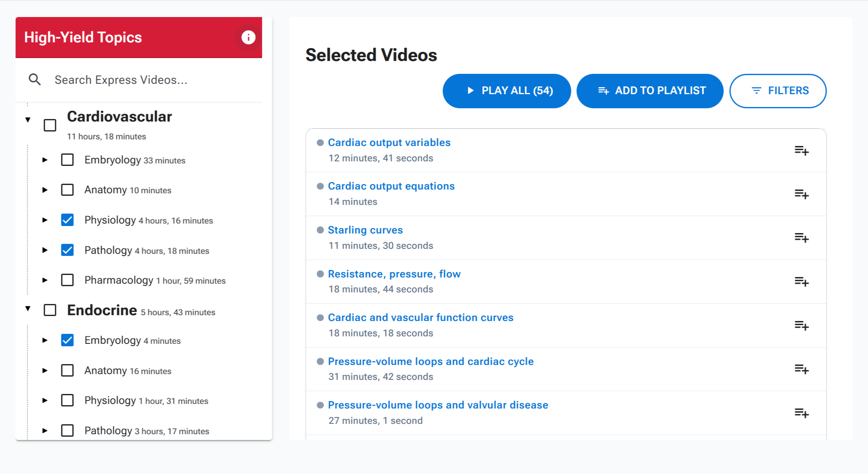
Task: Expand Cardiovascular Embryology 33 minutes arrow
Action: (x=45, y=160)
